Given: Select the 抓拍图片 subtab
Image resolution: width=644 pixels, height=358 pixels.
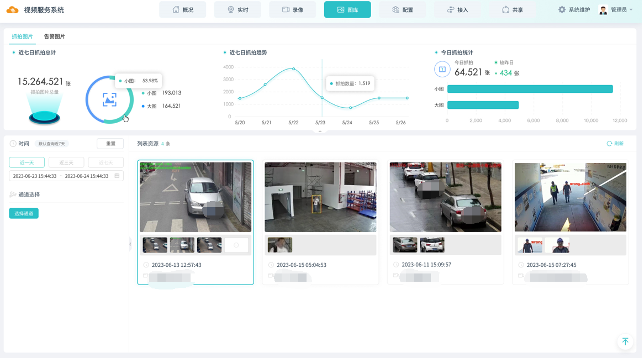Looking at the screenshot, I should click(x=22, y=36).
